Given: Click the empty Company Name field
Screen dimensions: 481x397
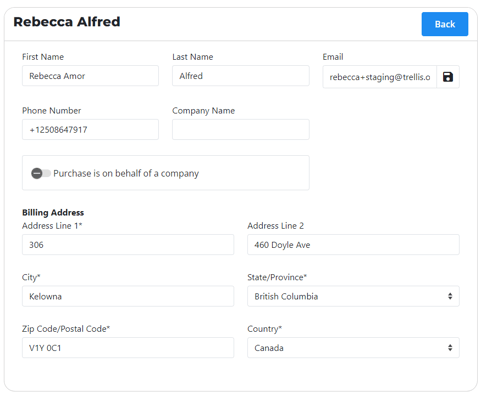Looking at the screenshot, I should (x=241, y=130).
